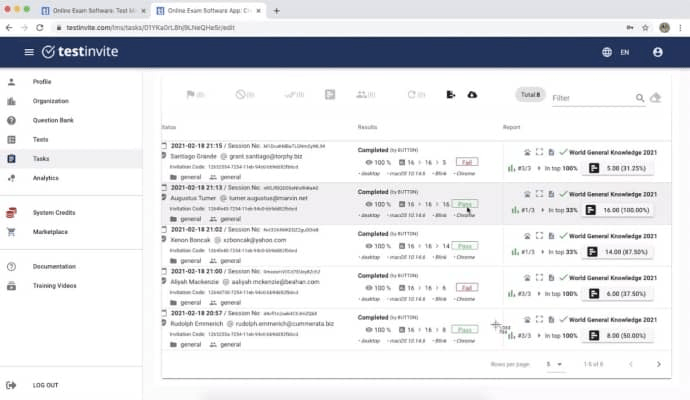Viewport: 690px width, 400px height.
Task: Click the Pass badge in Xenon Boncak's row
Action: point(465,246)
